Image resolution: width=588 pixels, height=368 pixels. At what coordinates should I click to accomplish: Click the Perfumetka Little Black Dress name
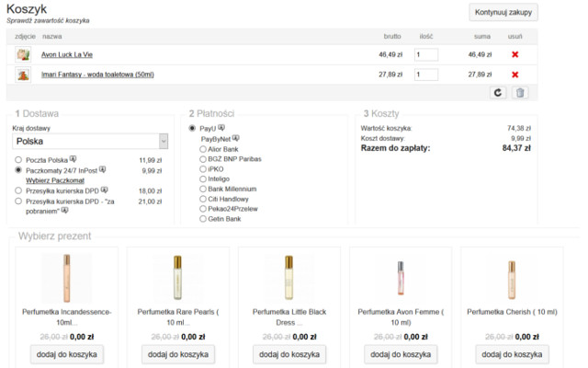(289, 316)
